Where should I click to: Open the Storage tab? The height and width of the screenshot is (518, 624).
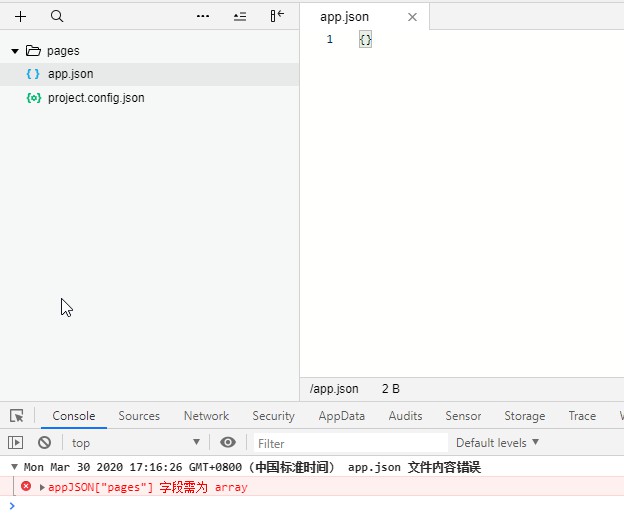coord(525,416)
